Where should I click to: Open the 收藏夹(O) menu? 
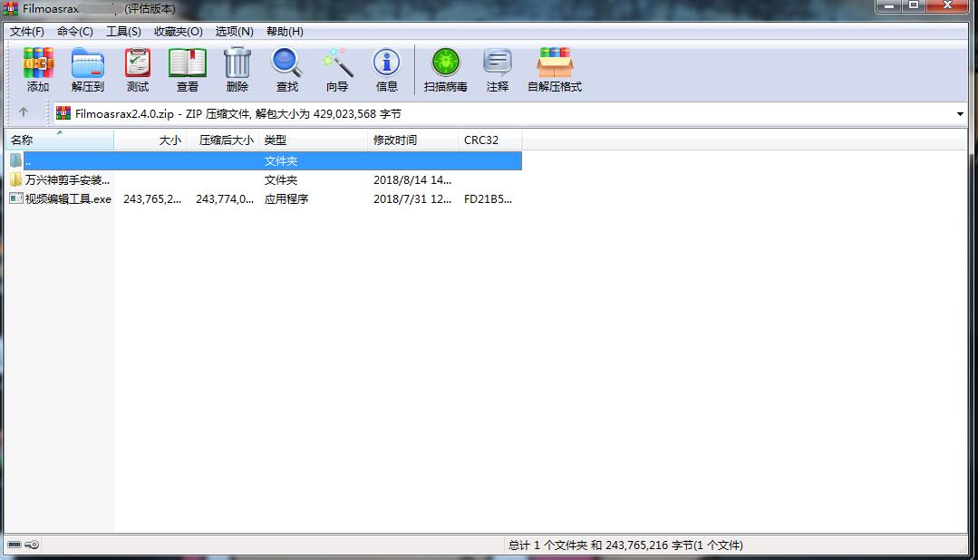point(178,32)
